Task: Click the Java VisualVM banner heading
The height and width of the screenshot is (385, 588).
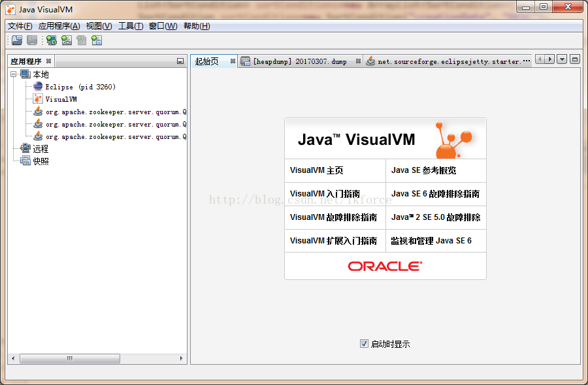Action: tap(356, 140)
